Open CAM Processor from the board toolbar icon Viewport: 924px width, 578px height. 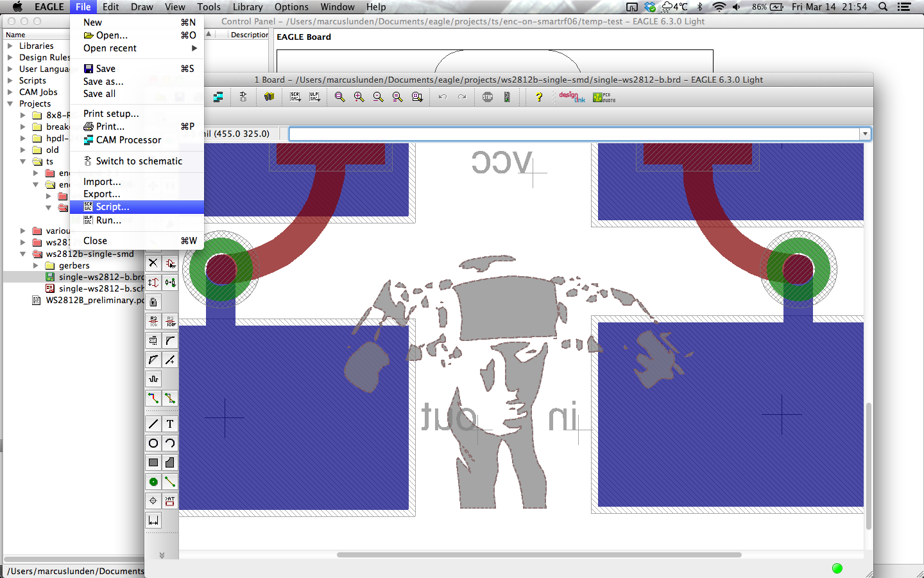[x=218, y=97]
